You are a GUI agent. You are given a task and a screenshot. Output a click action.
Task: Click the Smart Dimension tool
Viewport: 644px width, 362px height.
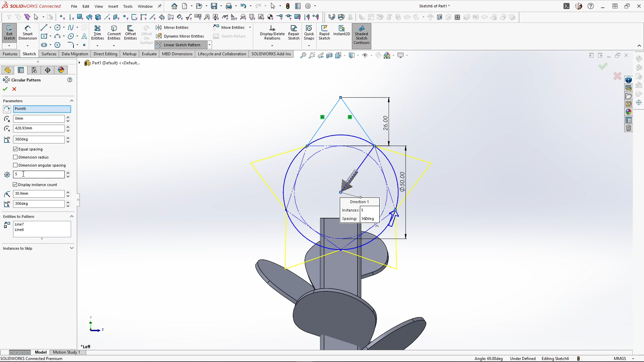point(28,33)
